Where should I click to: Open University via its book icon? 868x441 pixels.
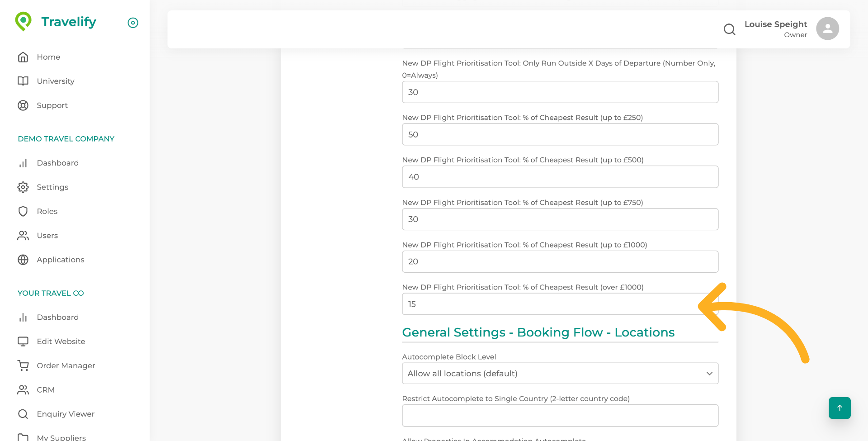(x=24, y=81)
